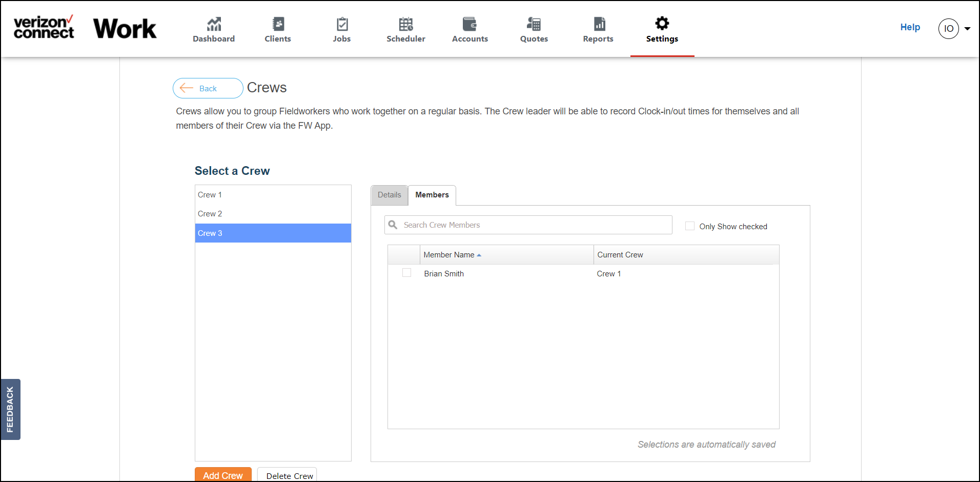Open the Jobs clipboard icon
Viewport: 980px width, 482px height.
(342, 24)
